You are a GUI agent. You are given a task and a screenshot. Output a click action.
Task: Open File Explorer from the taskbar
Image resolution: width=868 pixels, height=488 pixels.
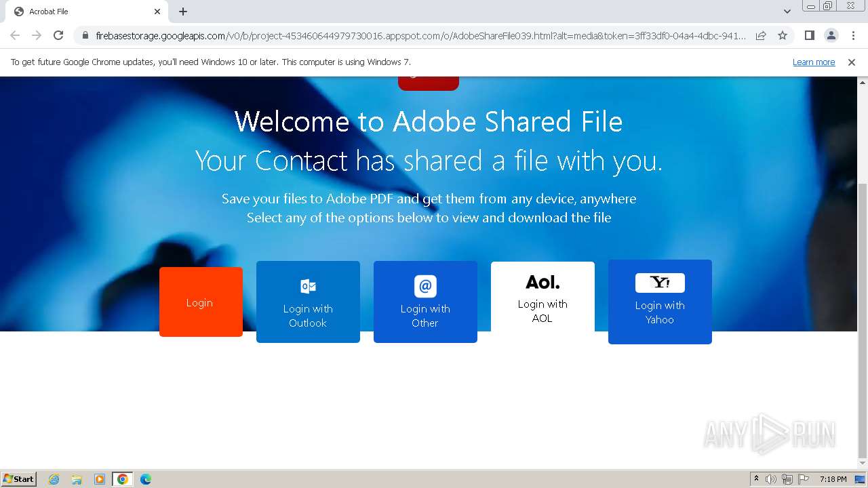(77, 479)
